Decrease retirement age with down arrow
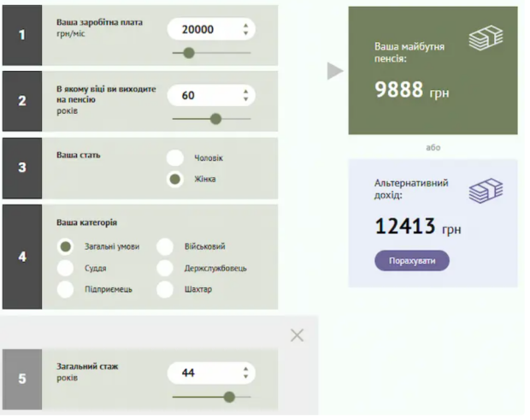Viewport: 530px width, 420px height. point(245,98)
